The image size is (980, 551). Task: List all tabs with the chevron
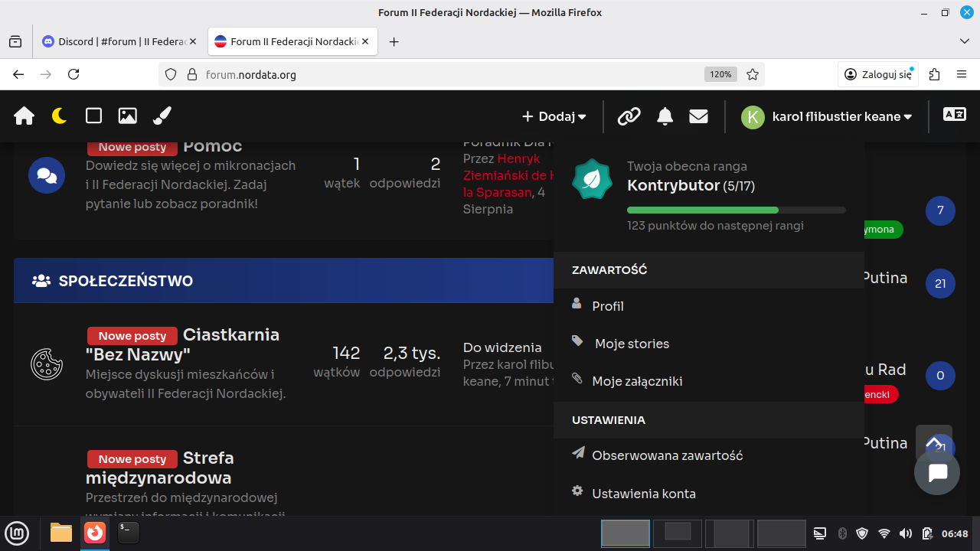point(964,41)
